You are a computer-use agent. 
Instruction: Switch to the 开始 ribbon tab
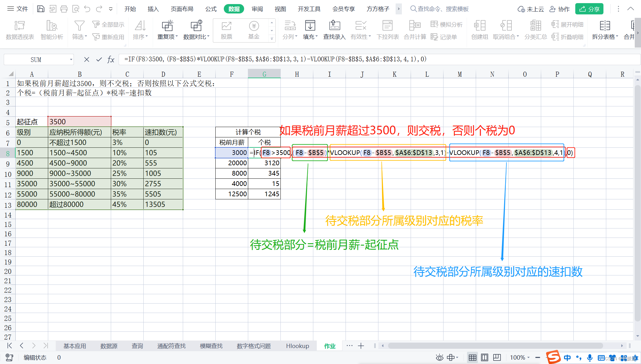(130, 9)
